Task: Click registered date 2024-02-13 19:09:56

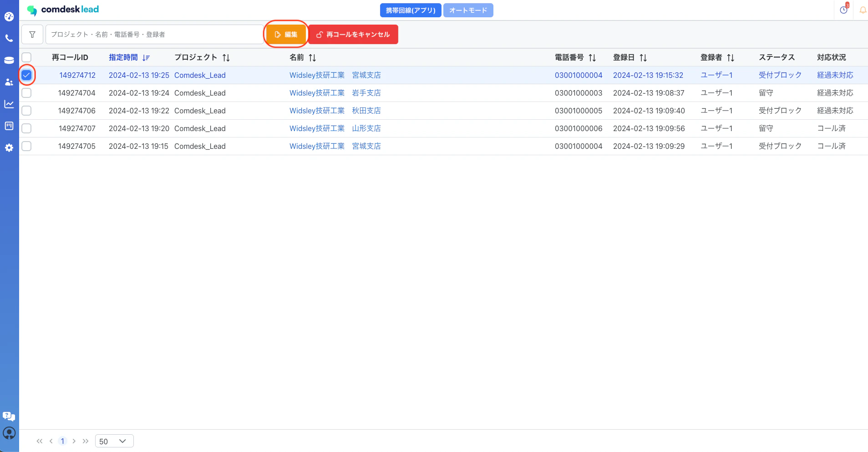Action: (649, 128)
